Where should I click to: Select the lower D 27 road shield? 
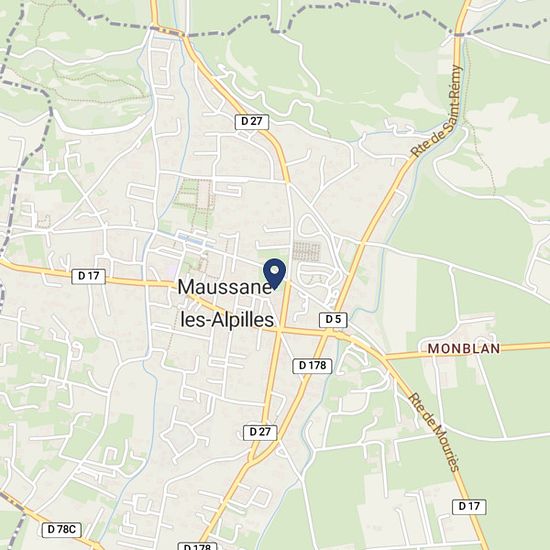260,432
